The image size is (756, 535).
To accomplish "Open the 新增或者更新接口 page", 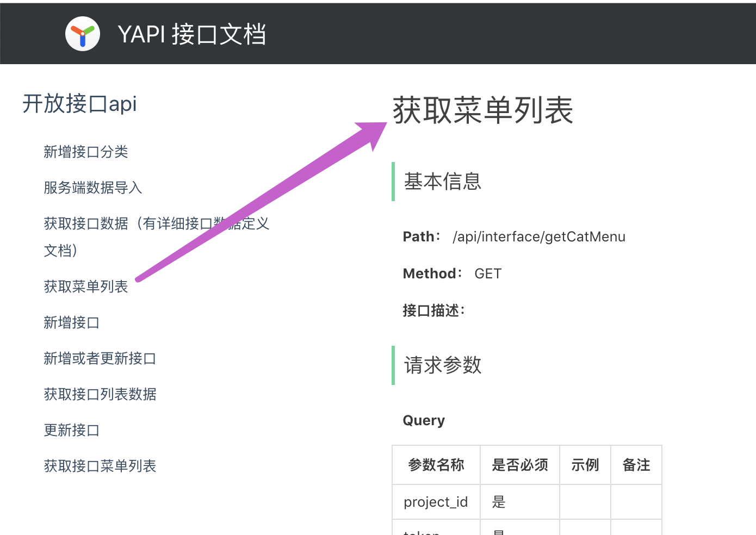I will 100,358.
